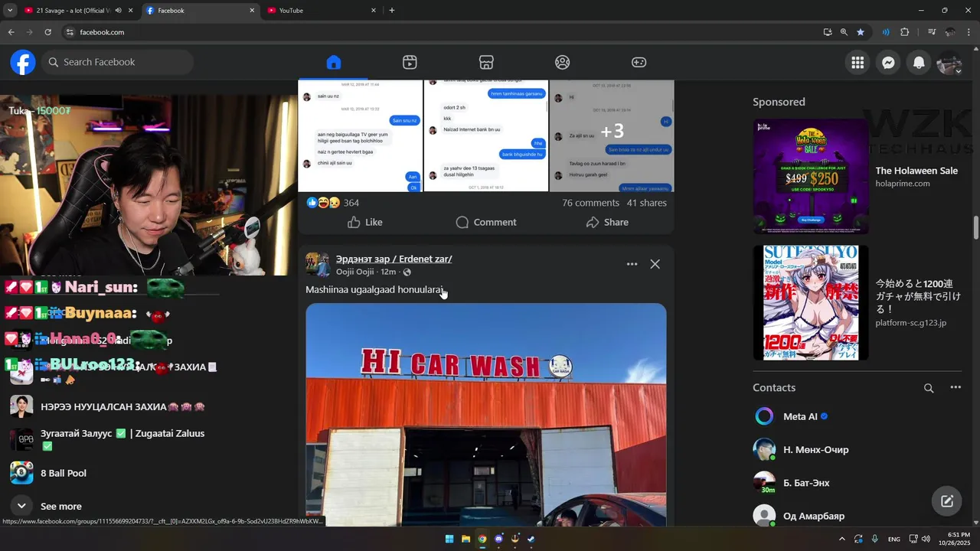Open the +3 more photos thumbnail
This screenshot has height=551, width=980.
coord(612,135)
